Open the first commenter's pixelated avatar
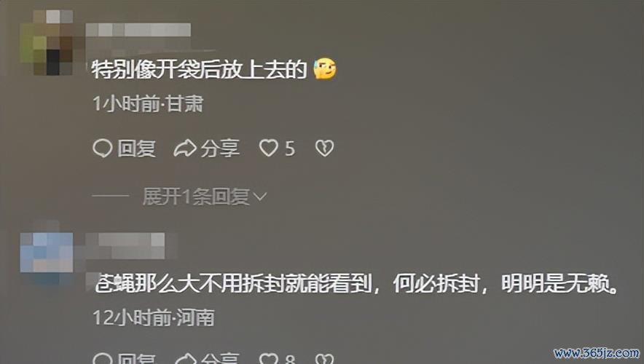The height and width of the screenshot is (364, 644). point(47,42)
